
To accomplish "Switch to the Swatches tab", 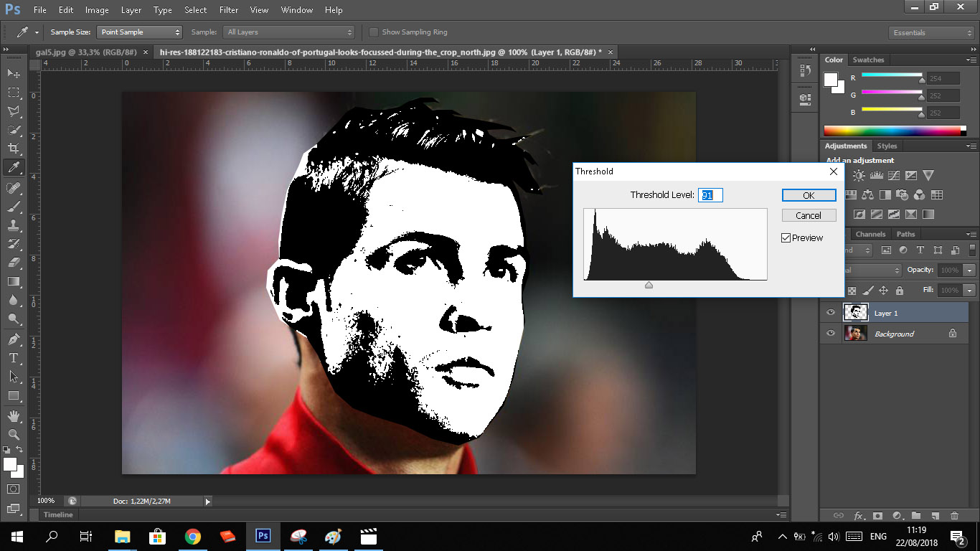I will click(868, 60).
